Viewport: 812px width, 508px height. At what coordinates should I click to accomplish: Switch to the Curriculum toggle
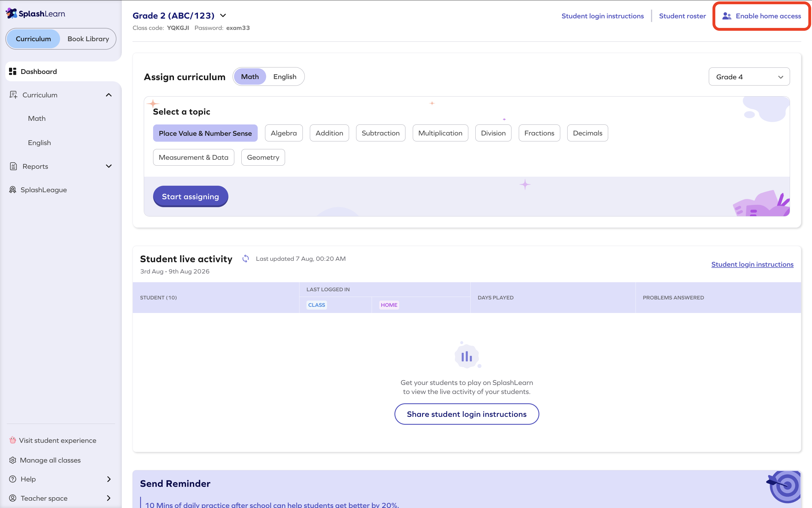pyautogui.click(x=33, y=39)
